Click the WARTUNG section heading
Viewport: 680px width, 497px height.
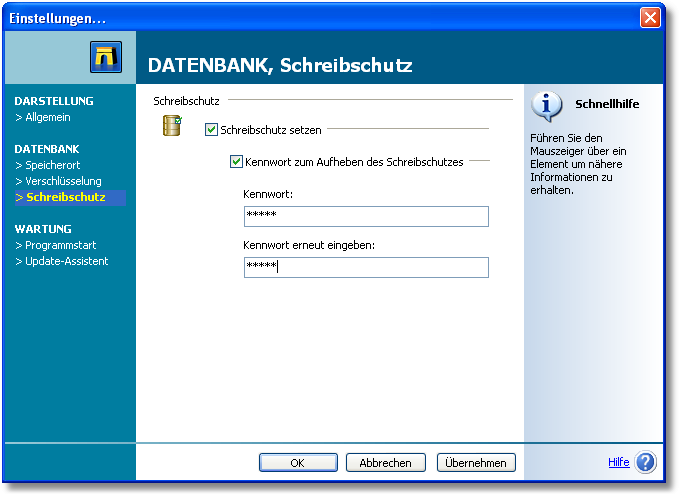pyautogui.click(x=43, y=229)
